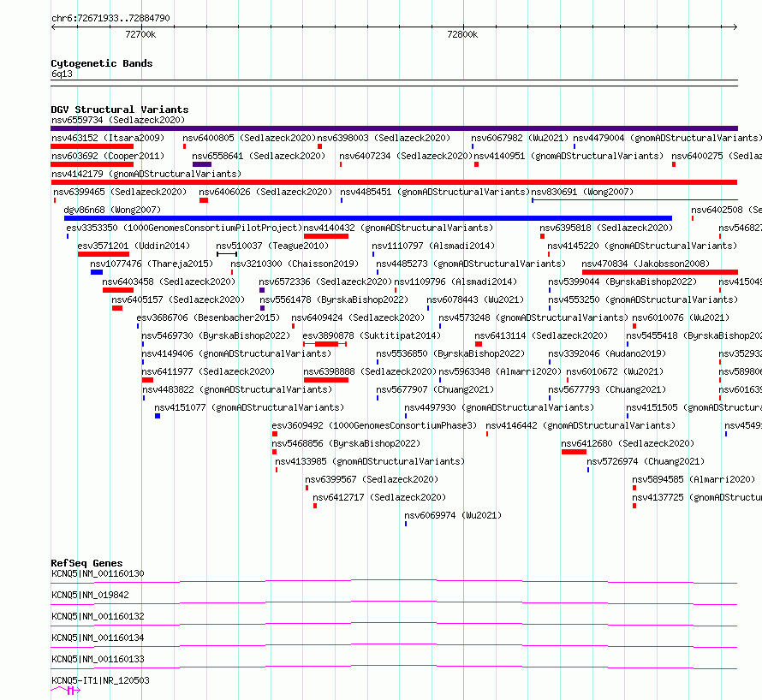Click the nsv6559734 (Sedlazeck2020) variant label

pyautogui.click(x=118, y=120)
